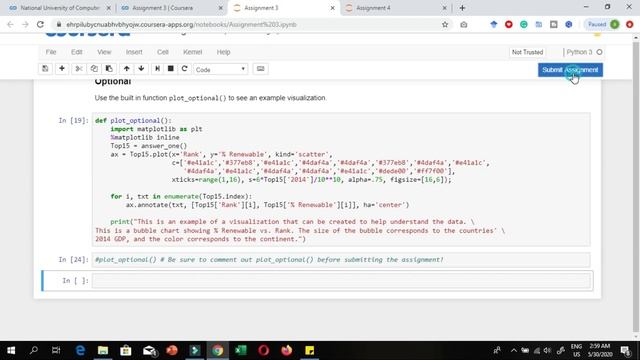The height and width of the screenshot is (360, 640).
Task: Show hidden system tray icons
Action: pos(513,350)
